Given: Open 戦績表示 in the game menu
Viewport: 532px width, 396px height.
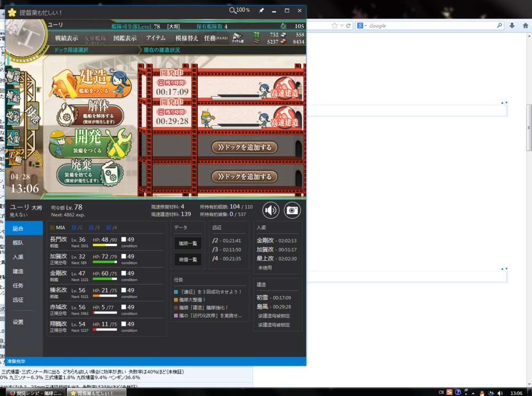Looking at the screenshot, I should pyautogui.click(x=66, y=38).
